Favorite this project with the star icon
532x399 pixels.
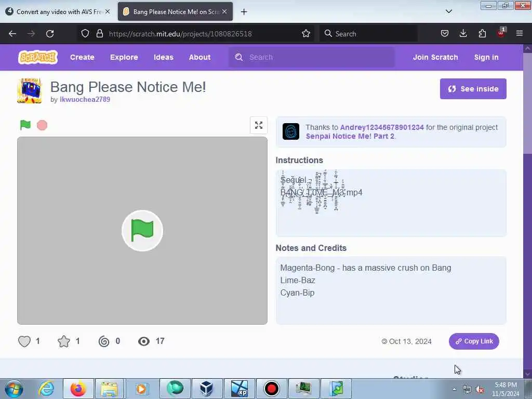click(64, 341)
